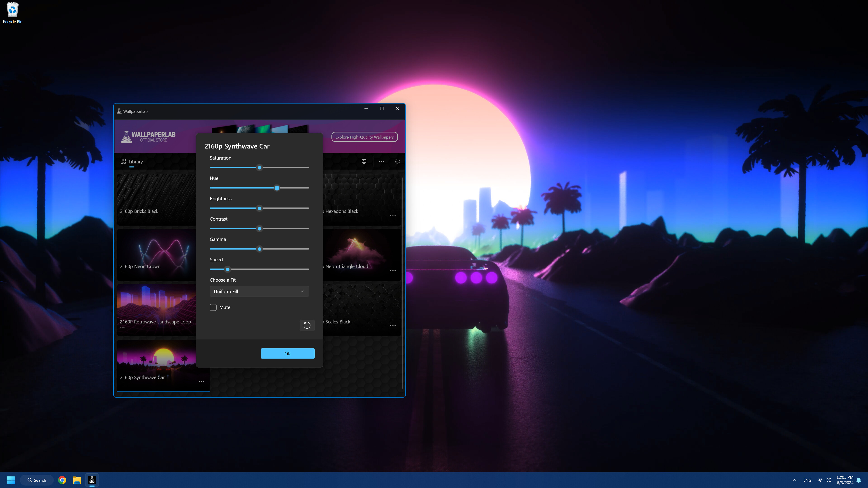Open Windows Search from the taskbar

pyautogui.click(x=36, y=480)
